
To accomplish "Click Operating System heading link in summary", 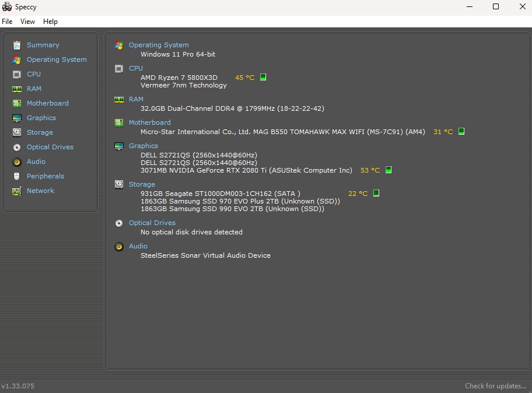I will coord(159,45).
